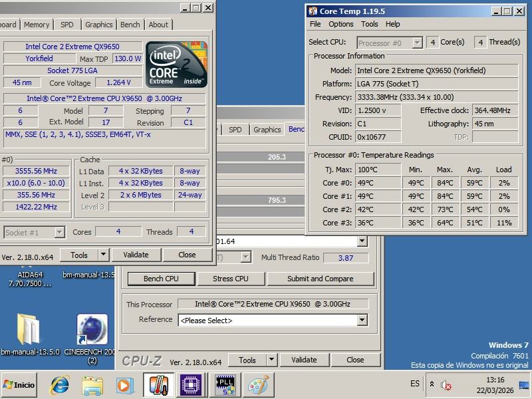The width and height of the screenshot is (532, 399).
Task: Open Windows Explorer folder taskbar icon
Action: (92, 386)
